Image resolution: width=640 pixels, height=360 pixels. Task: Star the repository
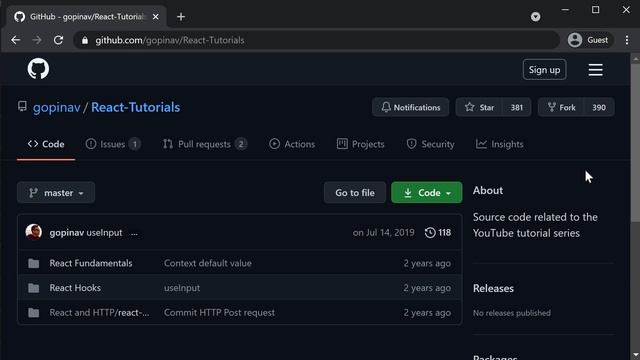[479, 107]
